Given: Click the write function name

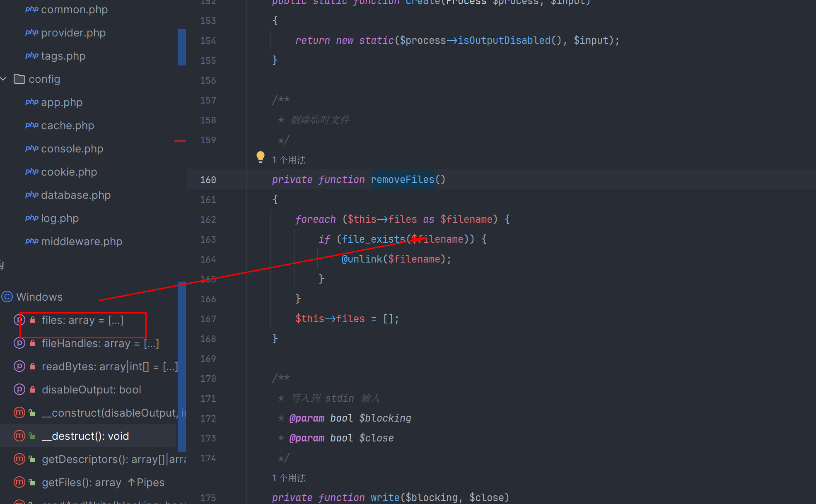Looking at the screenshot, I should click(x=385, y=497).
